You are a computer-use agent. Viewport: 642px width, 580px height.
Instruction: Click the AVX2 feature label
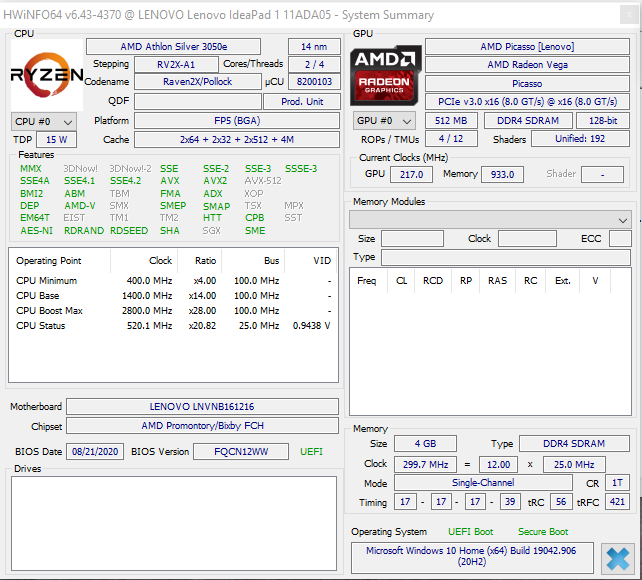(x=215, y=181)
